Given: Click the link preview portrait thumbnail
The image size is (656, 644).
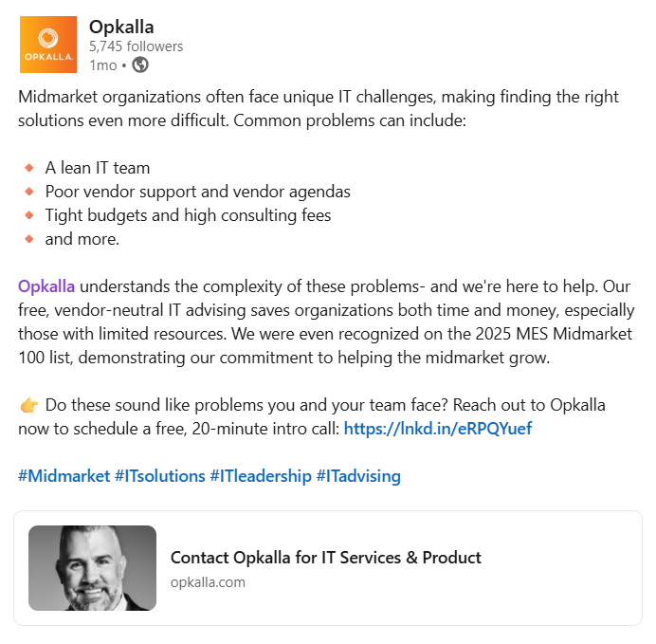Looking at the screenshot, I should (92, 568).
